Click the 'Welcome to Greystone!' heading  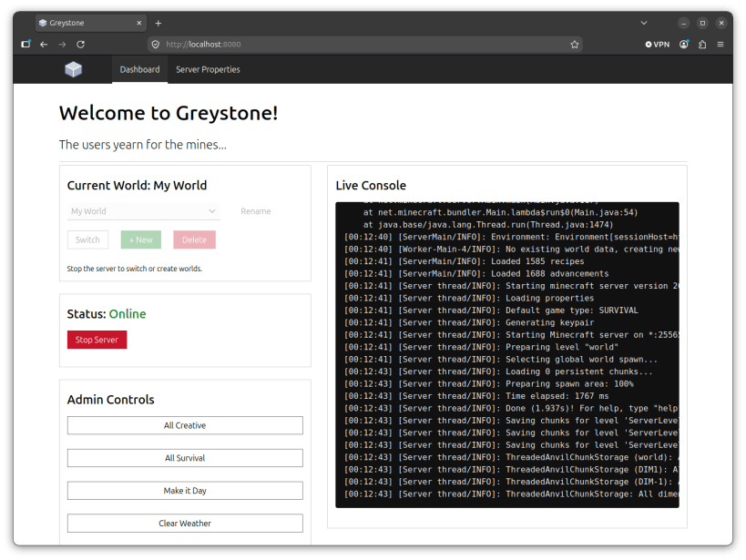tap(169, 113)
